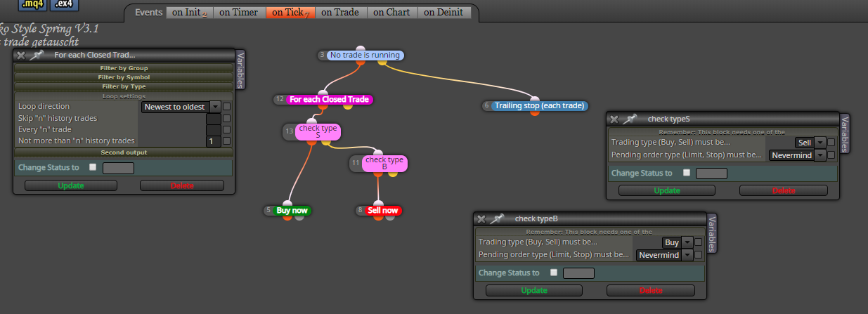
Task: Toggle checkbox beside Buy trading type dropdown
Action: [x=698, y=242]
